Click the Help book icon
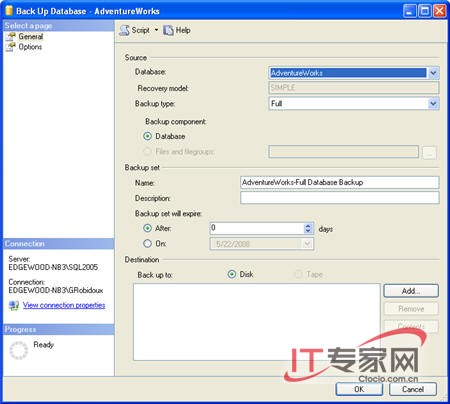Image resolution: width=450 pixels, height=404 pixels. click(168, 30)
